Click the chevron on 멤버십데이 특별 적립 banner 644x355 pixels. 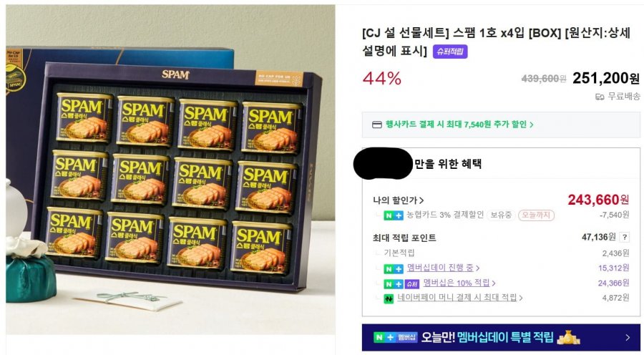627,337
